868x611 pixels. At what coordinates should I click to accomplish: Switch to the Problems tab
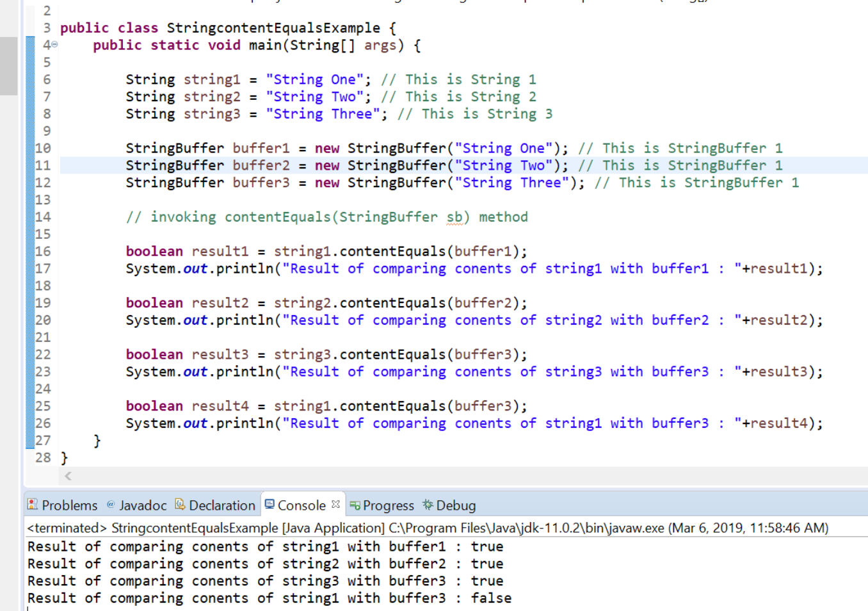pos(63,505)
